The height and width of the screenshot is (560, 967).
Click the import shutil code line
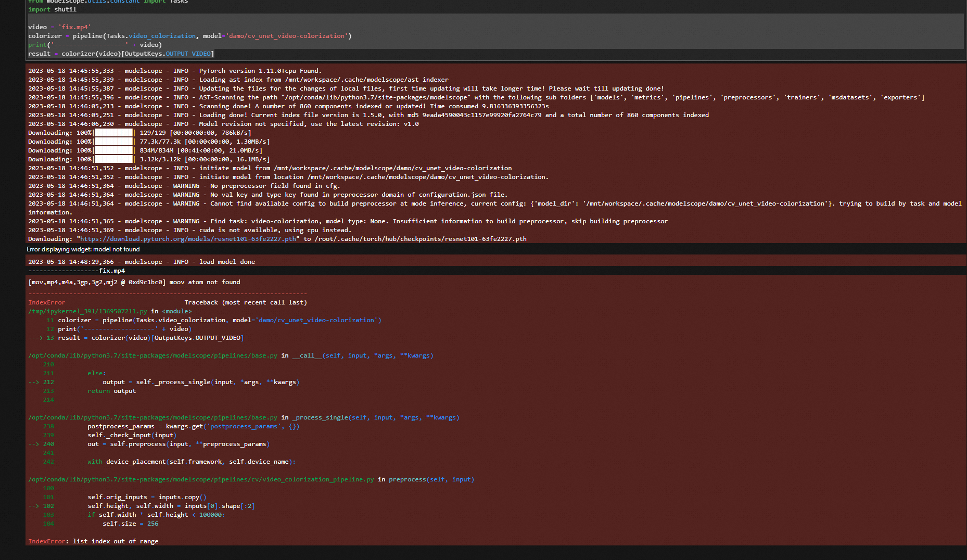coord(52,9)
